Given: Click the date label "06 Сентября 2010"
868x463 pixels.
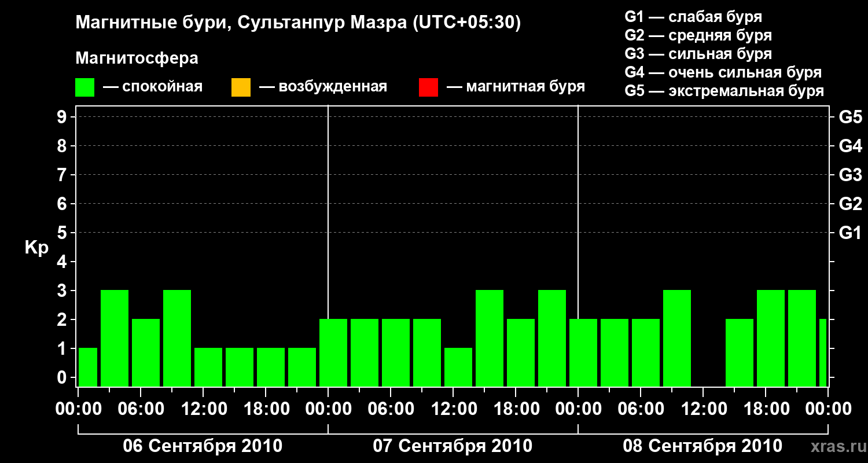Looking at the screenshot, I should click(x=203, y=446).
